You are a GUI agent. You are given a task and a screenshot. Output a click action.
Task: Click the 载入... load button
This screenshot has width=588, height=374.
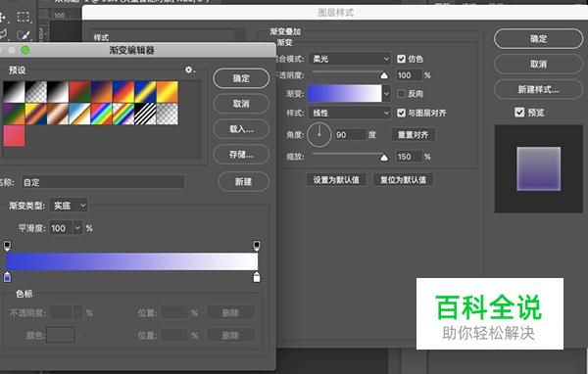pyautogui.click(x=241, y=129)
